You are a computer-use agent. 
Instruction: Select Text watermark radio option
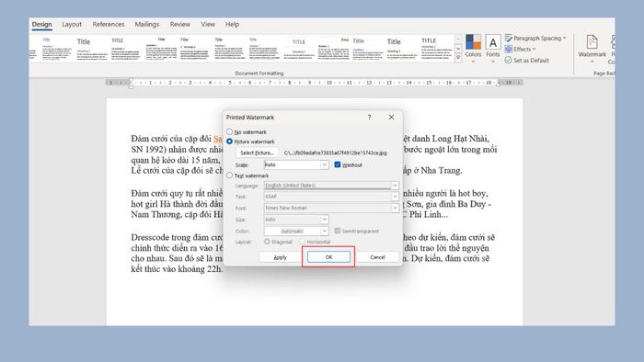pos(230,175)
